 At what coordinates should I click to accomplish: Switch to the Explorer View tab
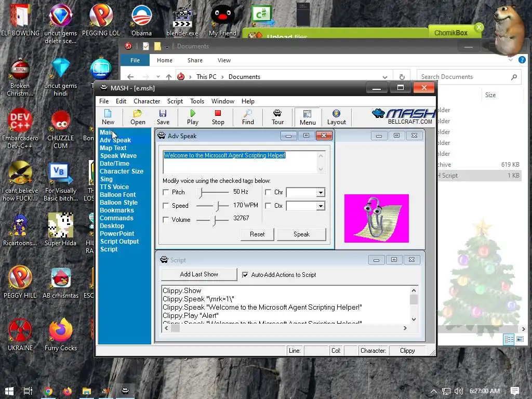224,60
